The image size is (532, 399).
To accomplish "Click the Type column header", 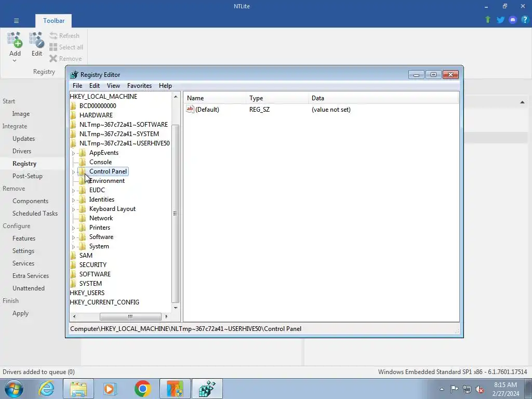I will click(x=277, y=98).
